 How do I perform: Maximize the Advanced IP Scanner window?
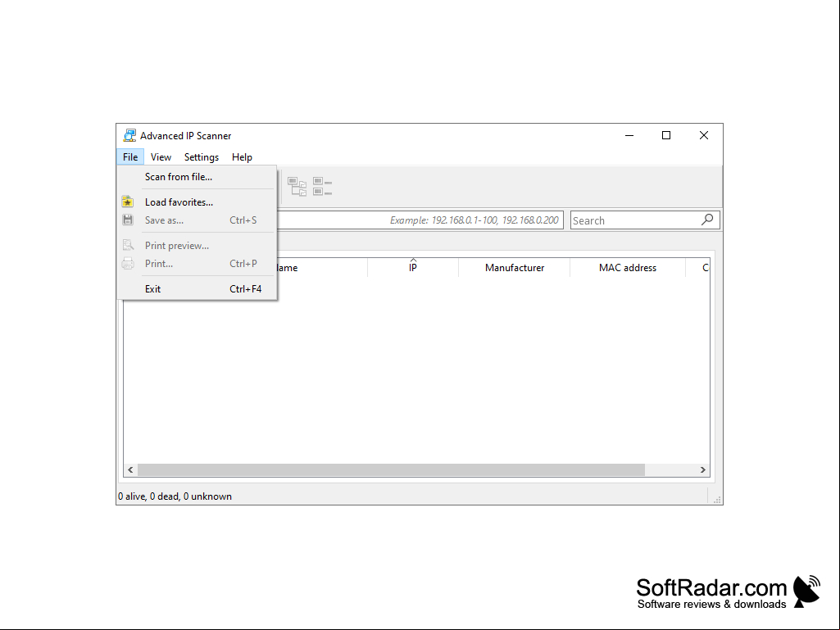666,135
